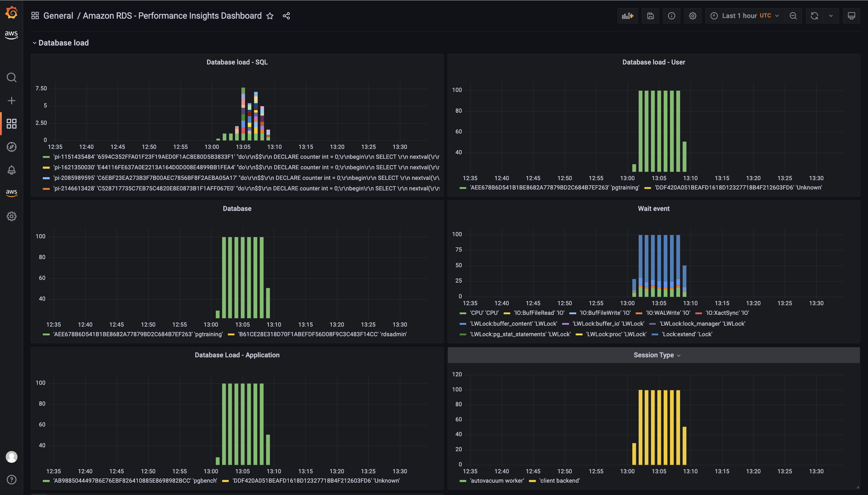This screenshot has height=495, width=868.
Task: Refresh the dashboard
Action: [814, 16]
